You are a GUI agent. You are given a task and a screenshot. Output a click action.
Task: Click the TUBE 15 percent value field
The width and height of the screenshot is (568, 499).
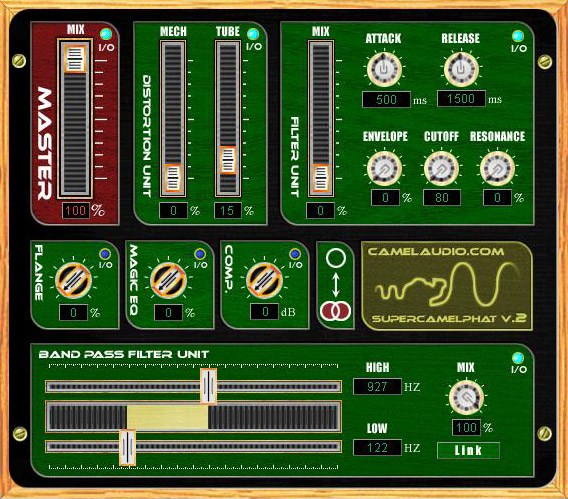coord(228,211)
